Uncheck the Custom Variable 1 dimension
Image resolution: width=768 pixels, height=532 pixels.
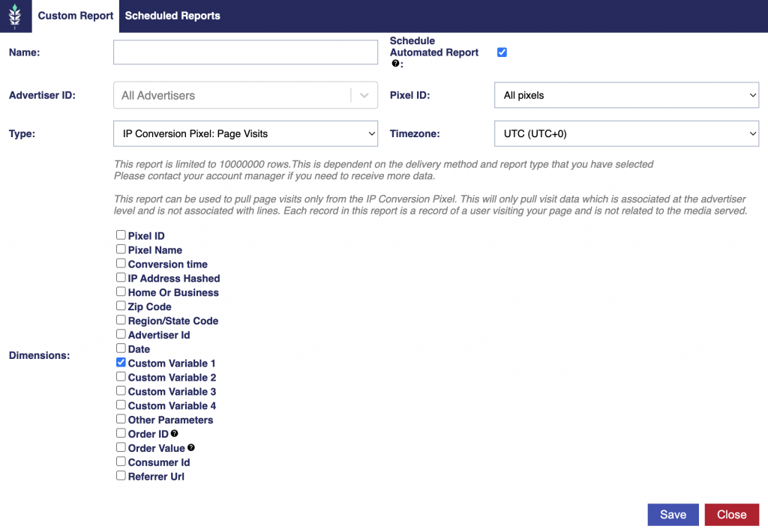[x=121, y=362]
